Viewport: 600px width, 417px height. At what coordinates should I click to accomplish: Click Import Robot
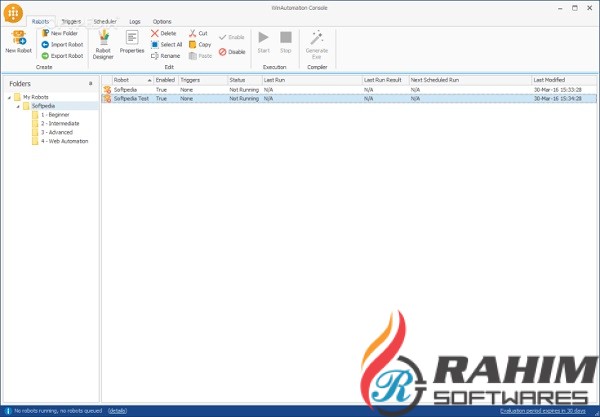tap(62, 45)
